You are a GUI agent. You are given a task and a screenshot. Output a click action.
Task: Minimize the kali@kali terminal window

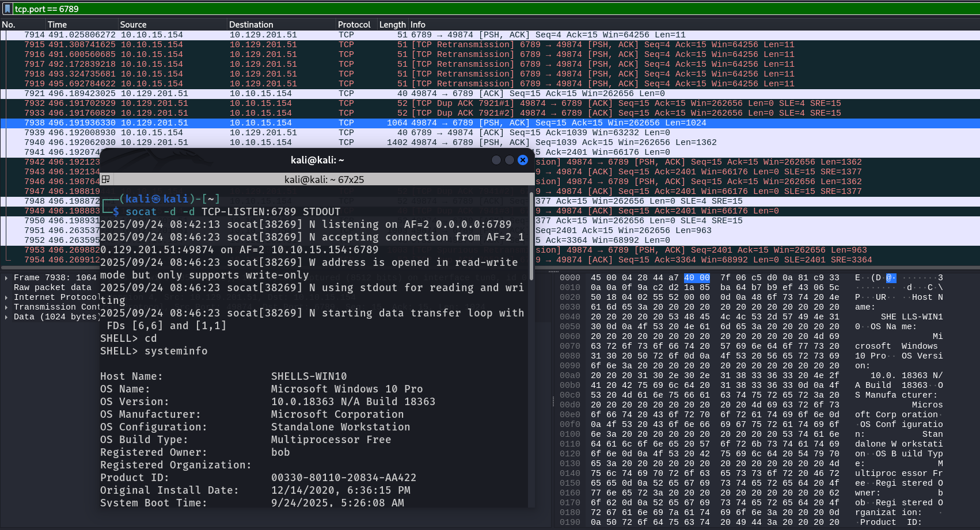coord(496,160)
